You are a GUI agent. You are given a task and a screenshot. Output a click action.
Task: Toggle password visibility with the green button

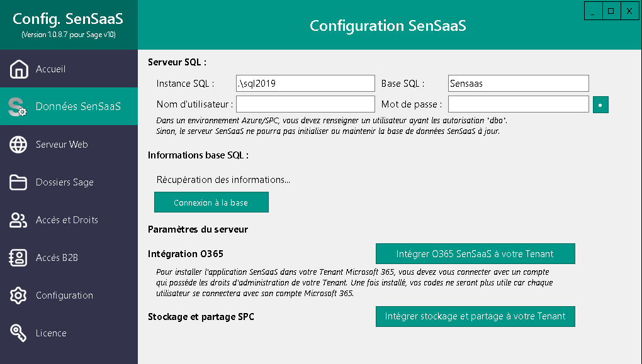600,104
